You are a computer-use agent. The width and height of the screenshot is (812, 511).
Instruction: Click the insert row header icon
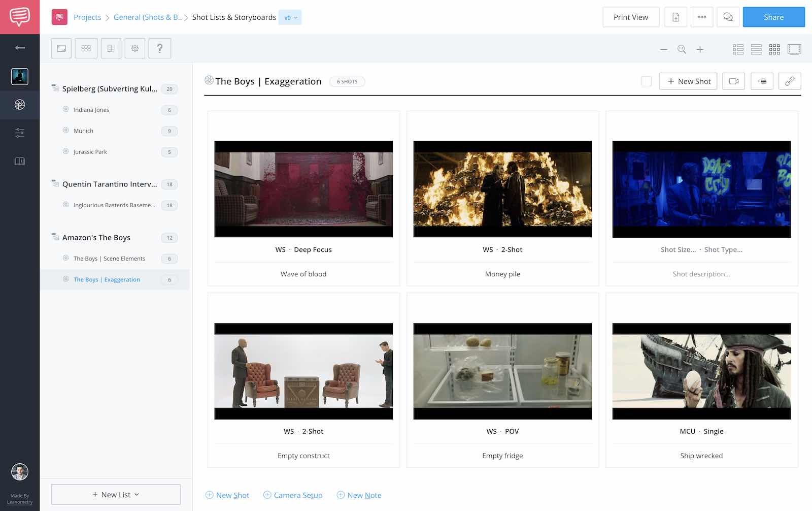point(762,81)
